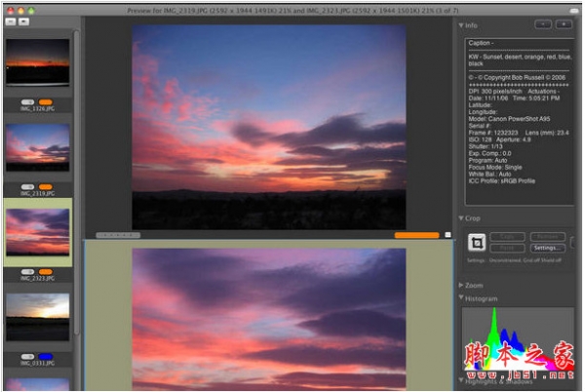The image size is (585, 392).
Task: Open crop Settings... button
Action: pyautogui.click(x=547, y=248)
